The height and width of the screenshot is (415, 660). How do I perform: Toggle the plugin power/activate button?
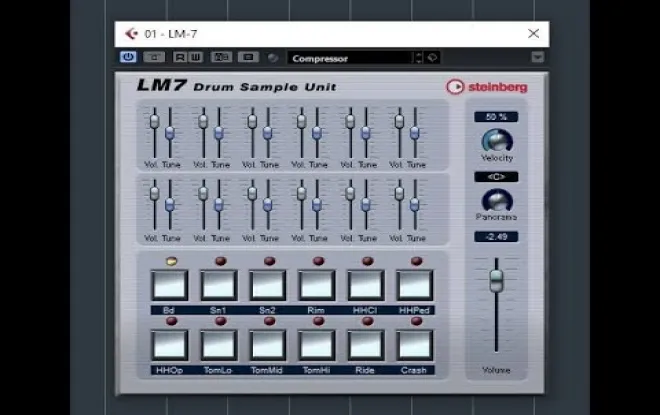[128, 57]
